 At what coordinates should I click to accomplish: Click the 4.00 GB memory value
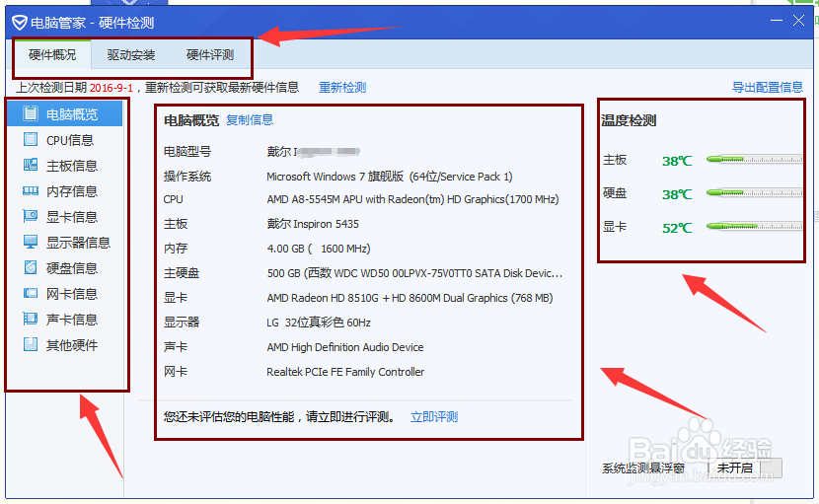click(x=319, y=249)
